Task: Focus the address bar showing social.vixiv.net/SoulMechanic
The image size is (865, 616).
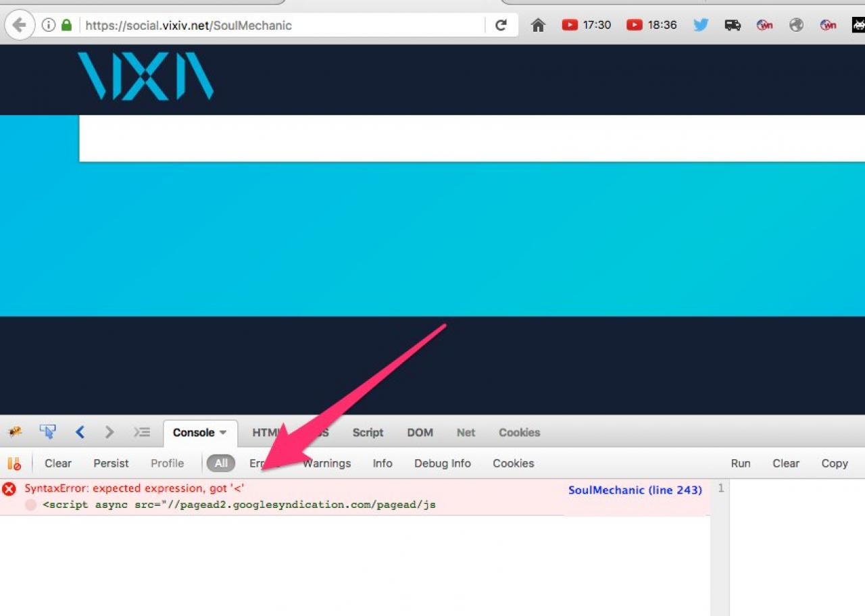Action: [282, 26]
